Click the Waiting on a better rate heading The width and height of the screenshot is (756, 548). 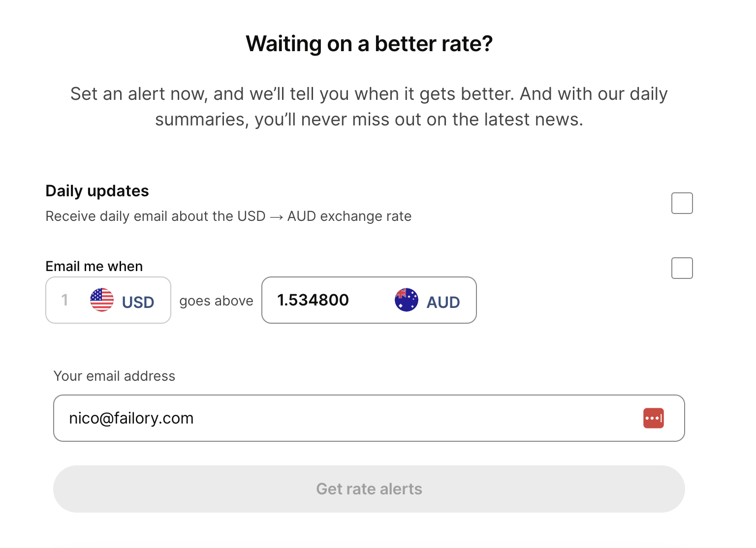click(x=369, y=44)
